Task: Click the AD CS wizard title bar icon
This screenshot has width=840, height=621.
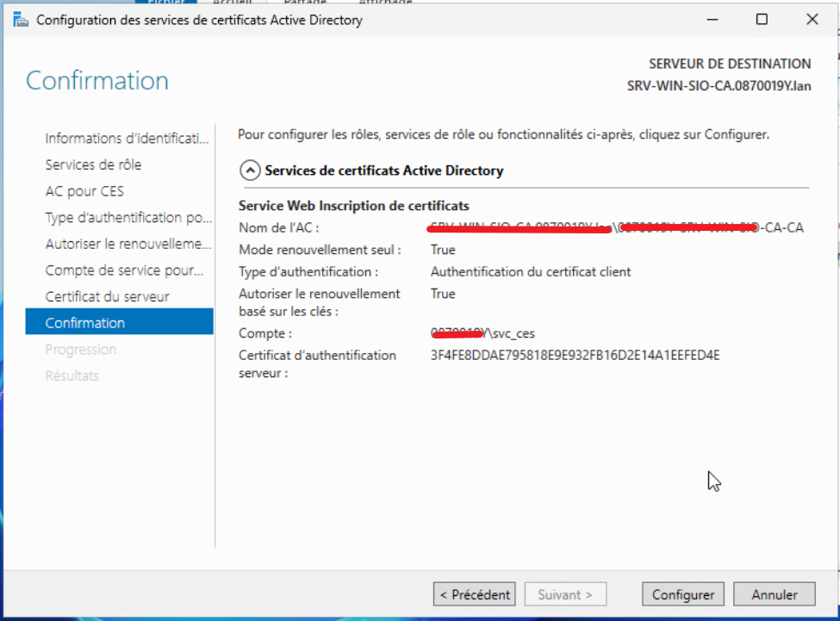Action: pos(21,20)
